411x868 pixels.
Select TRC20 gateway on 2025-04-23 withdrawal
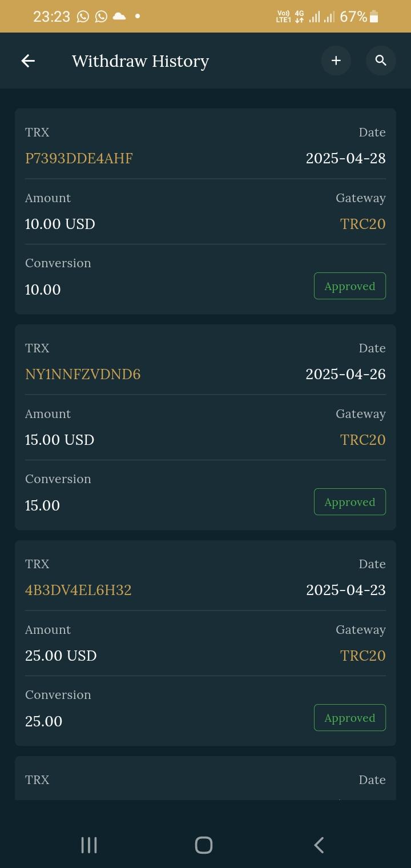[x=362, y=656]
